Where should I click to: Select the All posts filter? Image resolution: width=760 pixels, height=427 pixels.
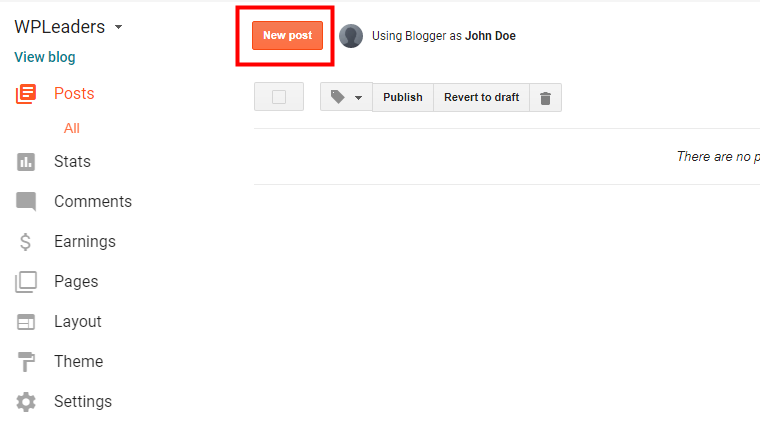pos(72,128)
